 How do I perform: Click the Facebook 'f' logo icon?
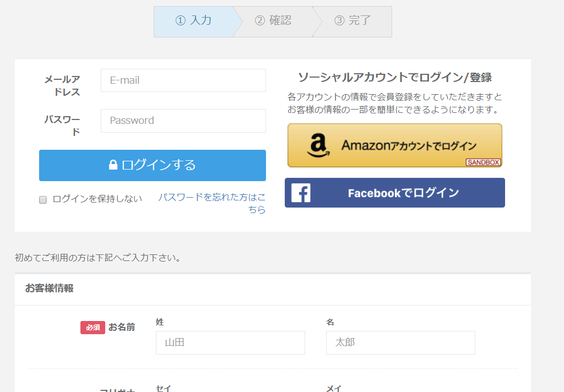[301, 193]
